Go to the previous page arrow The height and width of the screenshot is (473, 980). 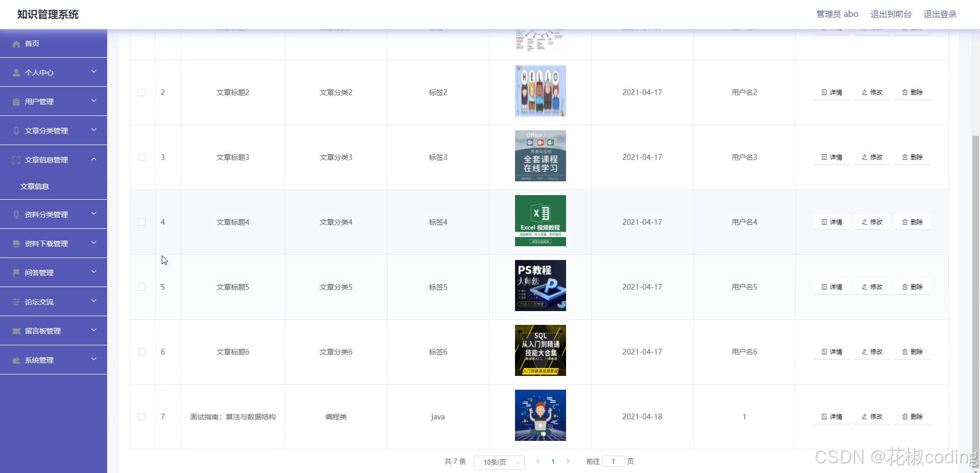click(538, 461)
